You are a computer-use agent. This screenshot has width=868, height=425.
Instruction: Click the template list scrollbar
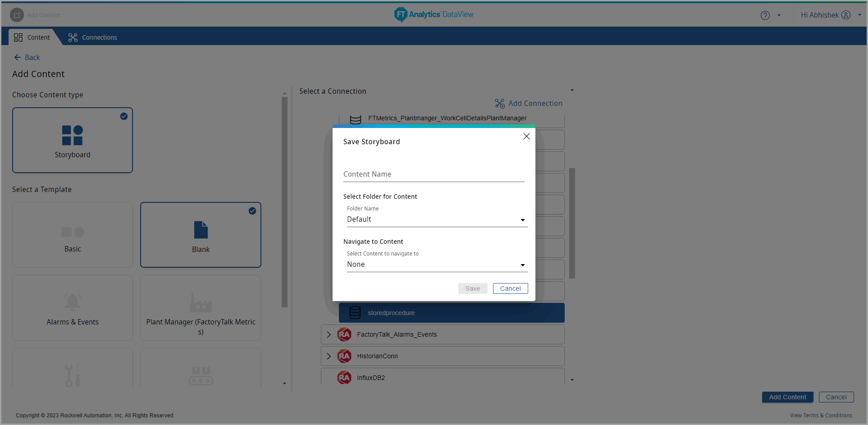tap(284, 202)
